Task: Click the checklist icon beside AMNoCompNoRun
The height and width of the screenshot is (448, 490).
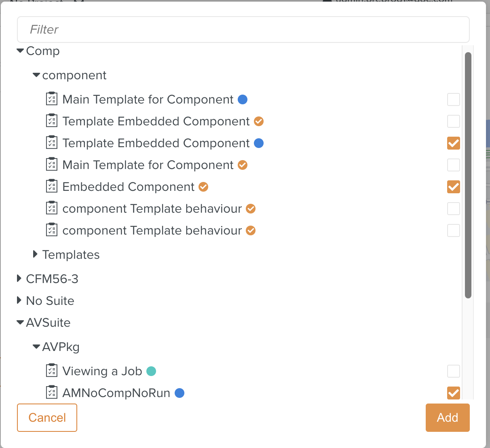Action: point(51,393)
